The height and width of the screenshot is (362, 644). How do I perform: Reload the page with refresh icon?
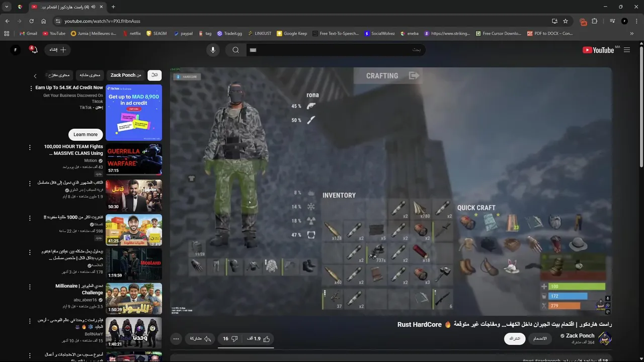[x=31, y=21]
